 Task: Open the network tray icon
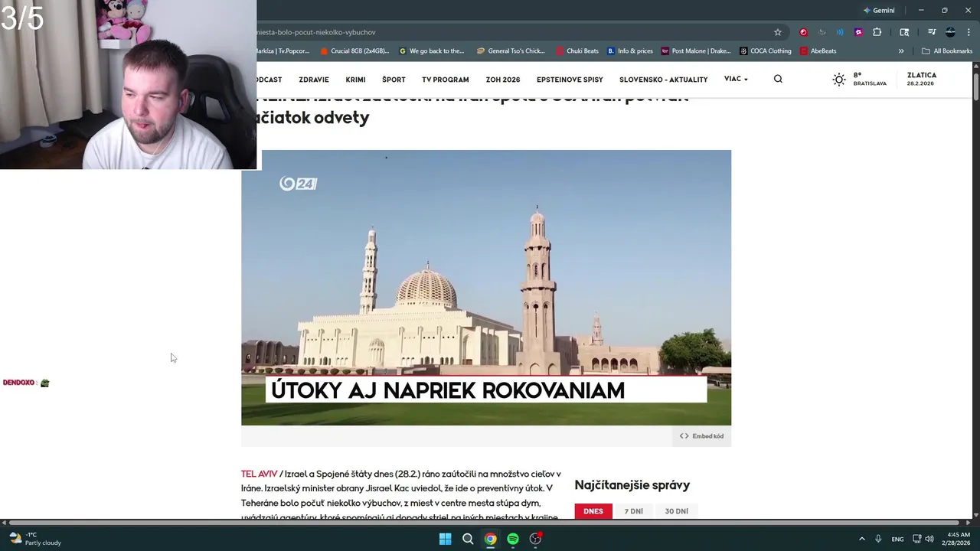tap(917, 539)
